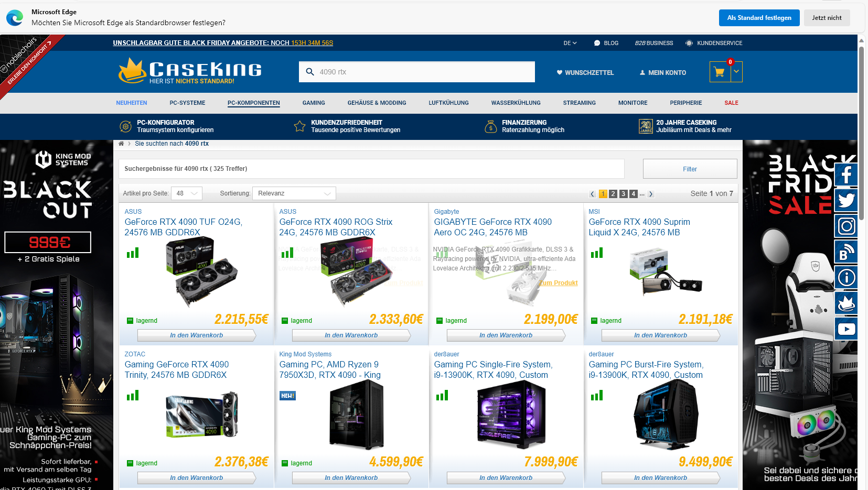868x490 pixels.
Task: Go to results page 4
Action: point(633,194)
